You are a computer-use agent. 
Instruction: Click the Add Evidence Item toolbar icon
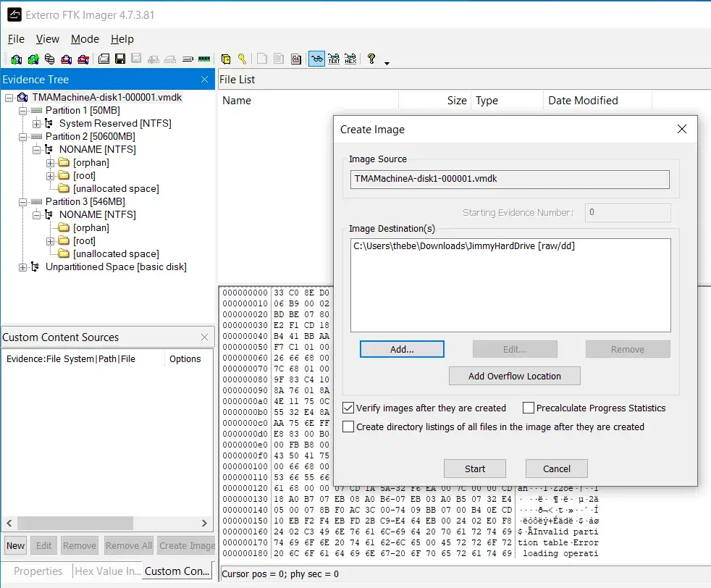tap(16, 59)
